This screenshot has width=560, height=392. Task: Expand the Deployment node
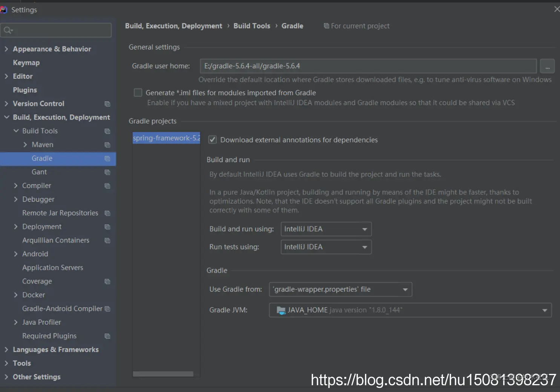(x=15, y=227)
